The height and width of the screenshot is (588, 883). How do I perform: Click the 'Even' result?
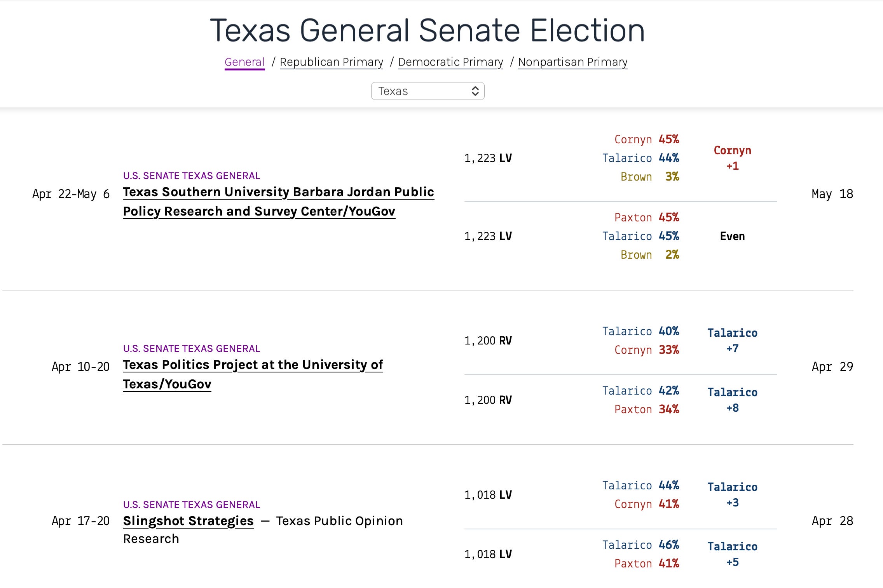point(733,236)
